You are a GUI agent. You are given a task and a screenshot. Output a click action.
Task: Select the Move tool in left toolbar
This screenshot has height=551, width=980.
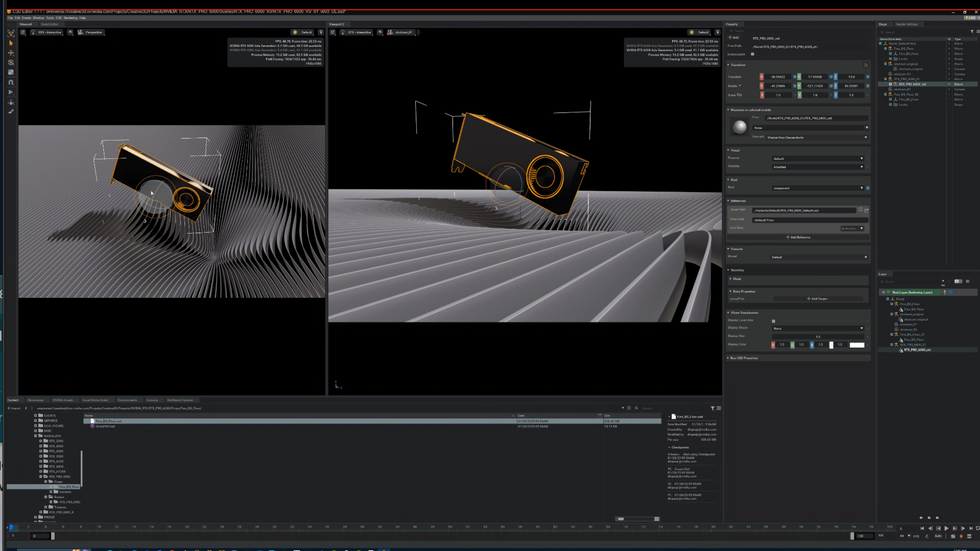tap(11, 53)
